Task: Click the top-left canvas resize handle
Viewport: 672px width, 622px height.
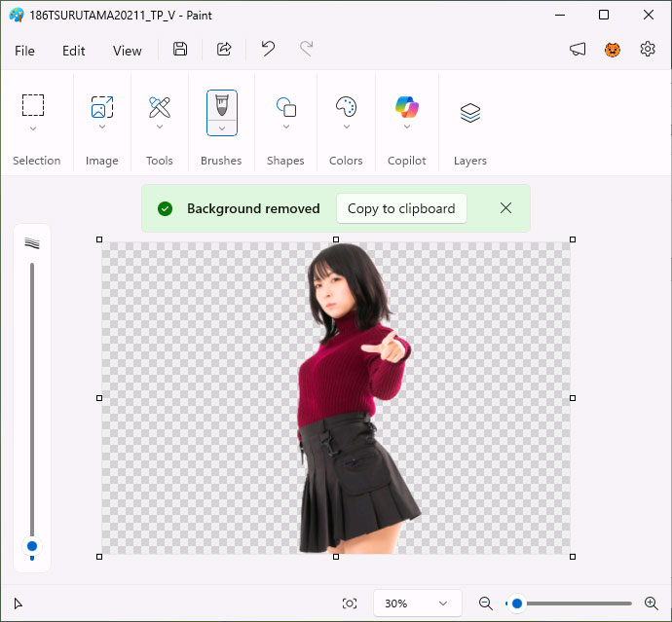Action: click(x=99, y=239)
